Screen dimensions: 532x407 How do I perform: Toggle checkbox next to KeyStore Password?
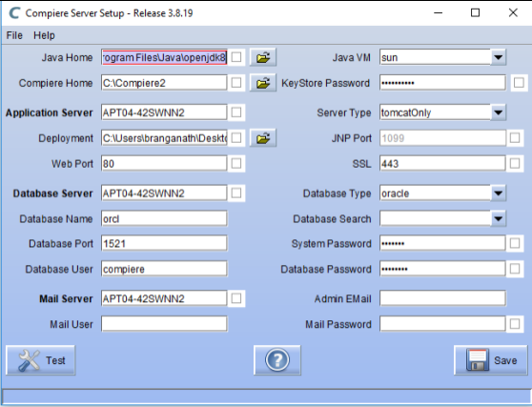(x=519, y=83)
